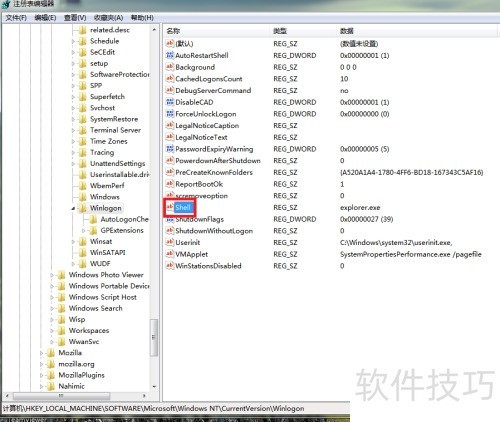Sort by the 数据 column header

coord(417,31)
